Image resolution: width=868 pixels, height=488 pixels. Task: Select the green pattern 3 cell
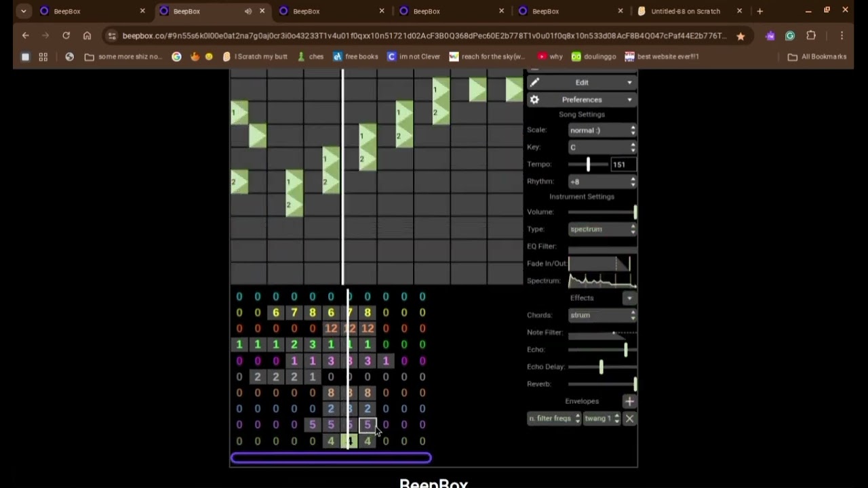pos(313,344)
